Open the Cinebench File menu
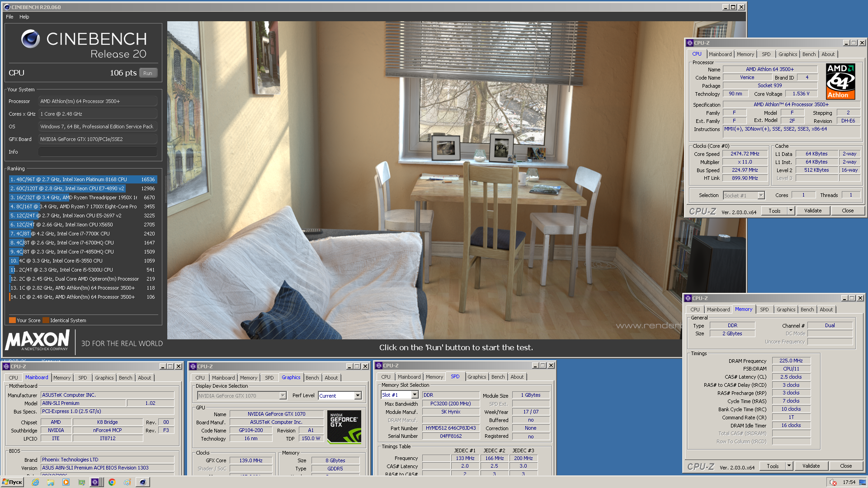Screen dimensions: 868x488 pyautogui.click(x=9, y=17)
